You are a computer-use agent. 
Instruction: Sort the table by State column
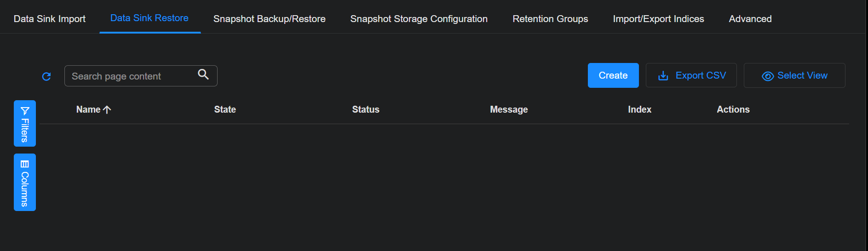[x=225, y=109]
